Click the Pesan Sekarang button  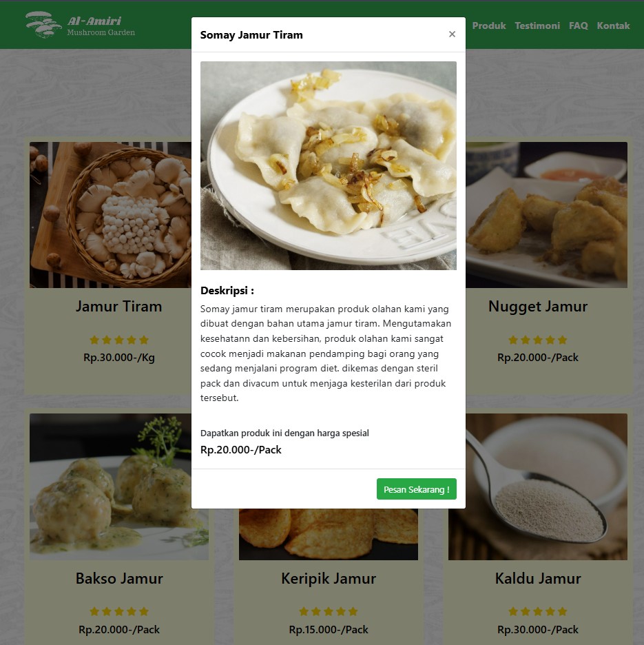[x=416, y=489]
